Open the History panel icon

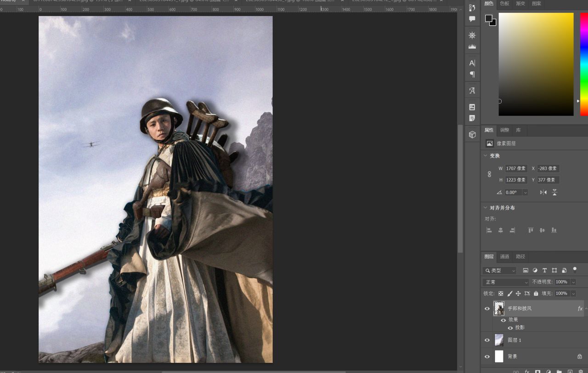coord(472,7)
